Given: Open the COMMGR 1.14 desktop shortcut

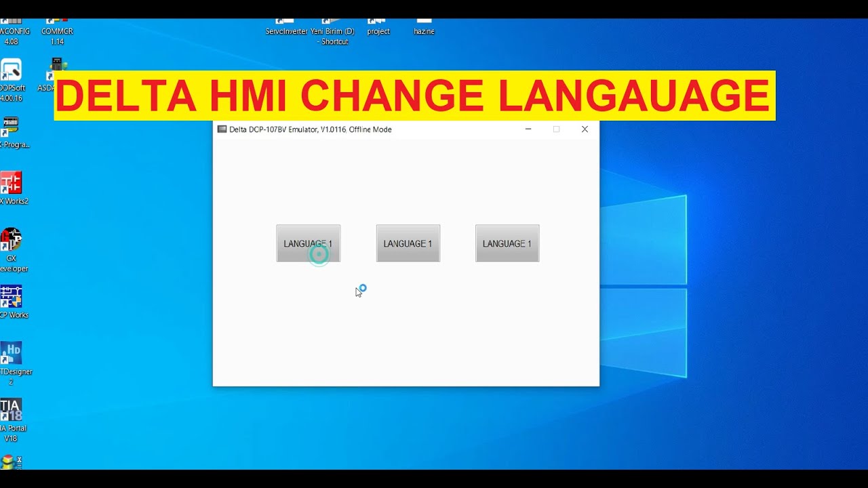Looking at the screenshot, I should 57,32.
